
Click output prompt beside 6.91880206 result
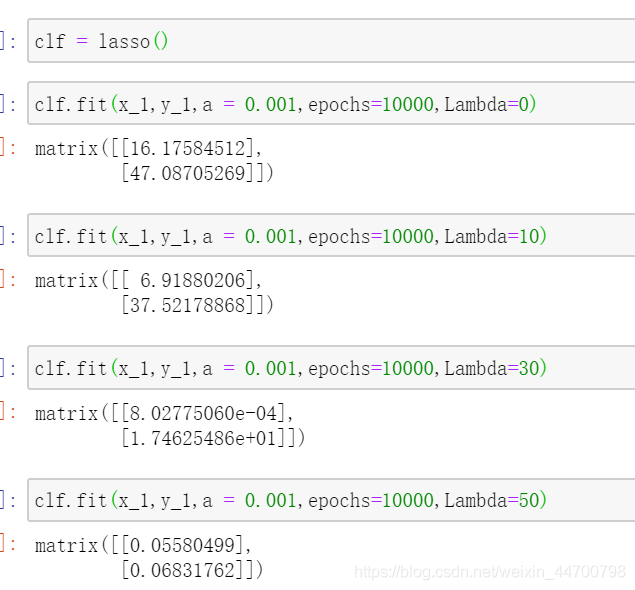pos(8,280)
